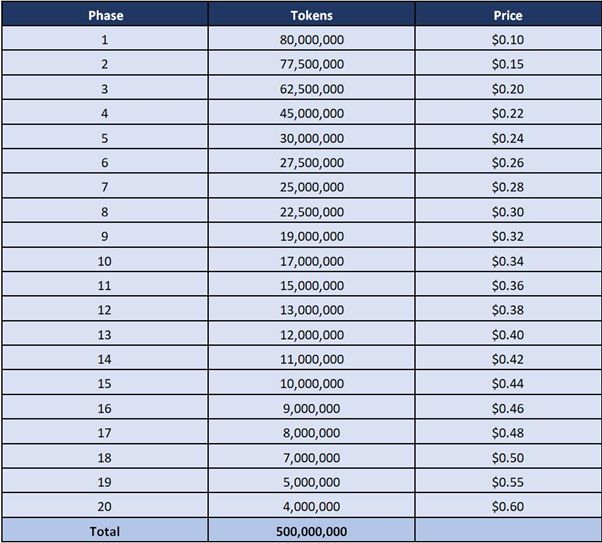Select the 80,000,000 tokens cell

(311, 40)
